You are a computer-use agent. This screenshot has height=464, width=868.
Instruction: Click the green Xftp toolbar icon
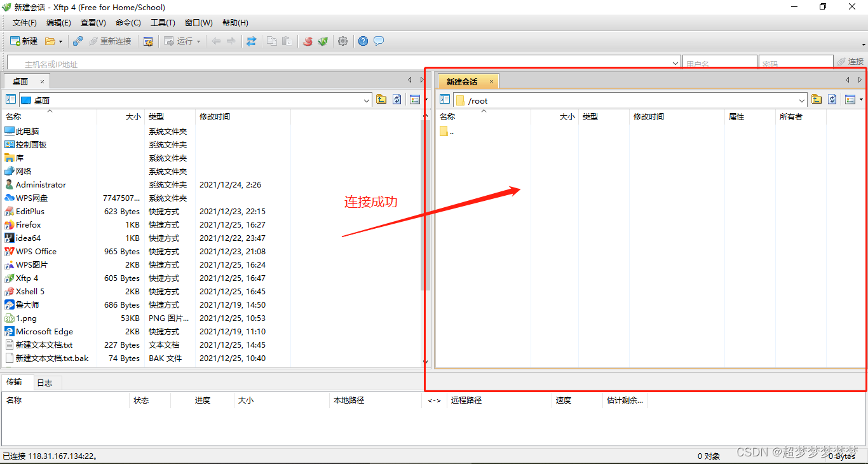pyautogui.click(x=323, y=41)
